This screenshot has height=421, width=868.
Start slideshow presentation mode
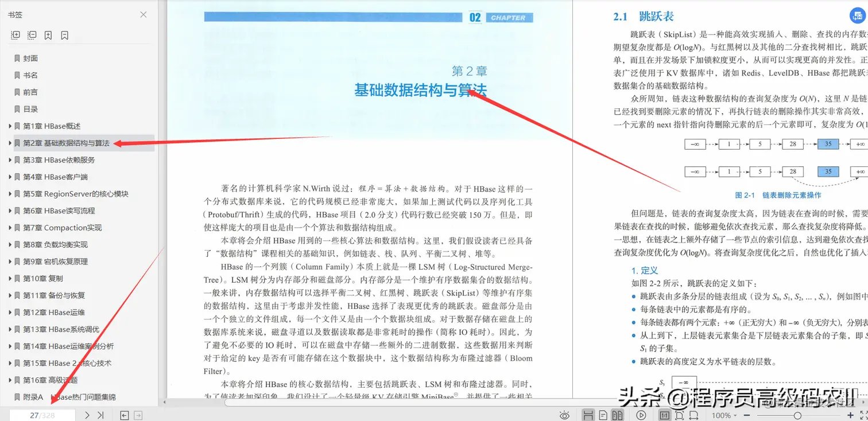coord(641,415)
